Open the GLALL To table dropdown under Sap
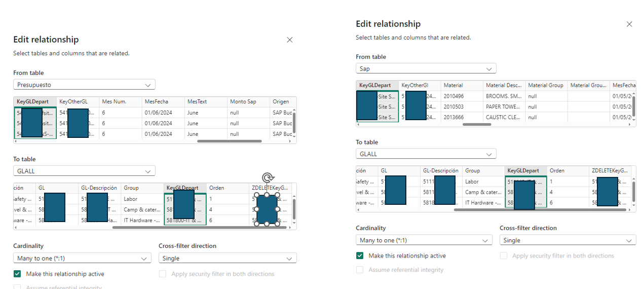The height and width of the screenshot is (289, 644). (x=426, y=154)
